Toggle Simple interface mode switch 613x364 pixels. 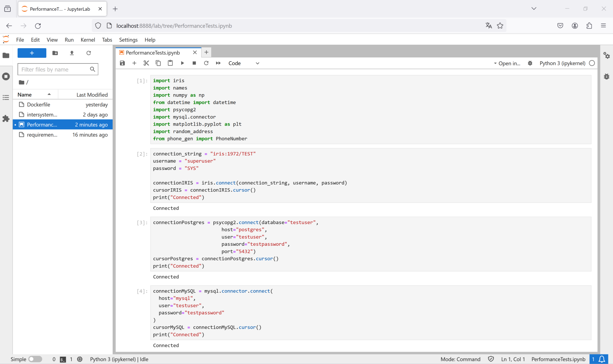[x=35, y=359]
